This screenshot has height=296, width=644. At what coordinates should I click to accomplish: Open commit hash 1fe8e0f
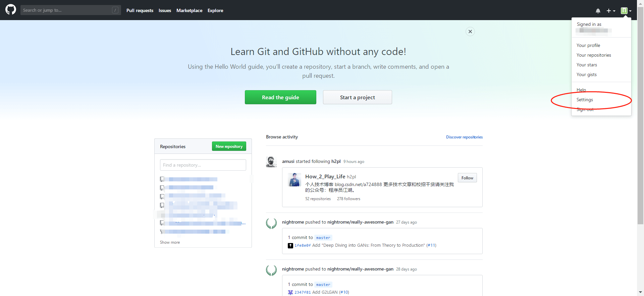click(303, 245)
